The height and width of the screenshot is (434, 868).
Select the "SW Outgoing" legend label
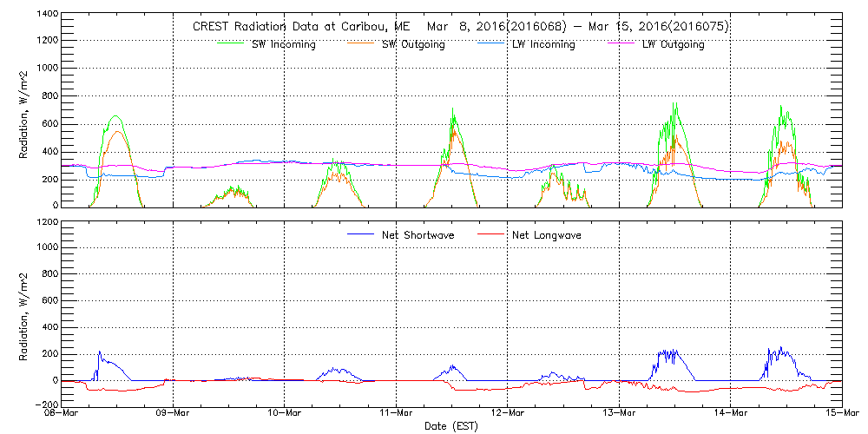click(x=413, y=45)
